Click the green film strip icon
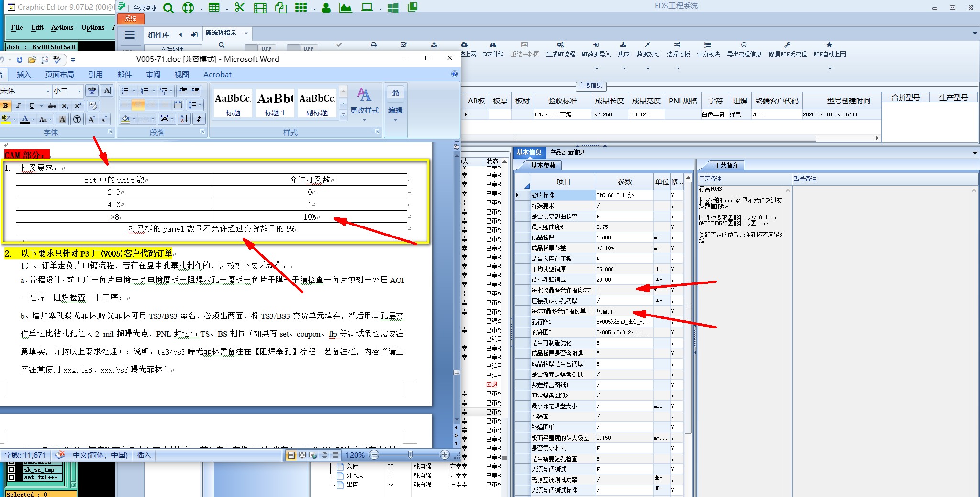980x497 pixels. click(260, 8)
